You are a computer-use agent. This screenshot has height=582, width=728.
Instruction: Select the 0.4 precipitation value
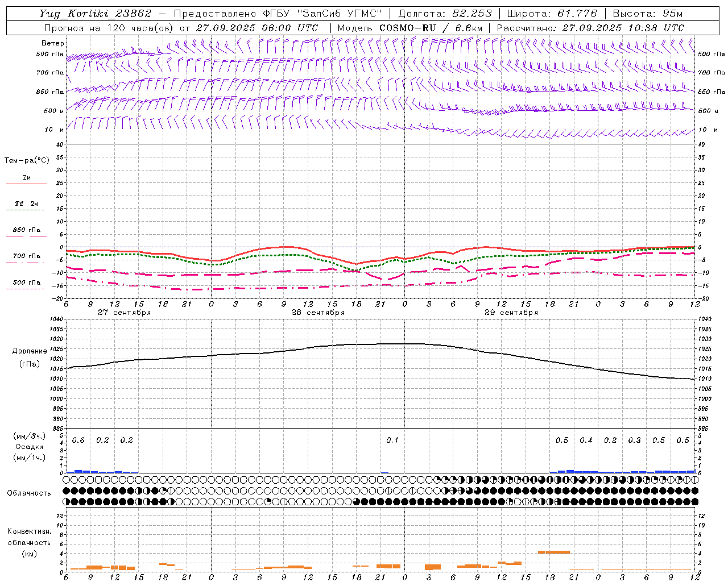click(586, 440)
